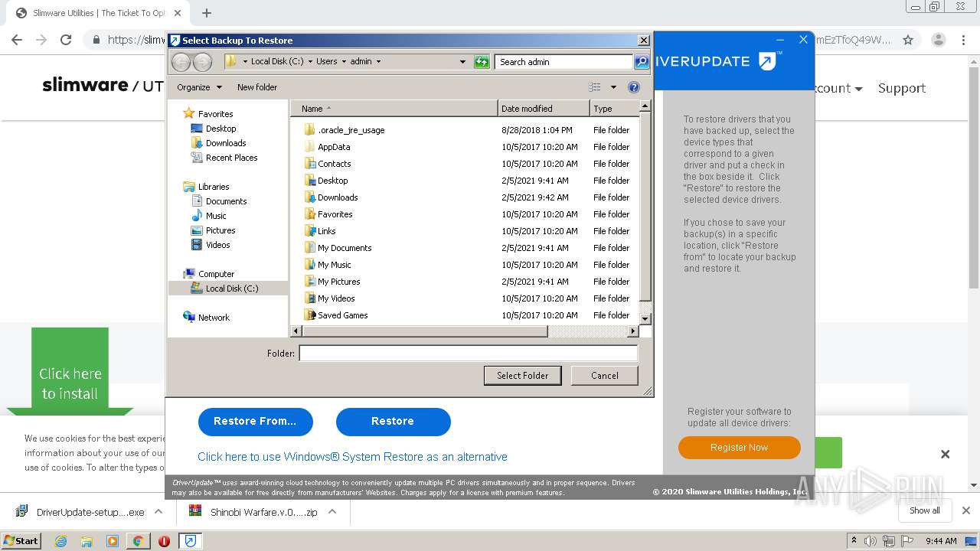Viewport: 980px width, 551px height.
Task: Click the change view icon in dialog toolbar
Action: [595, 87]
